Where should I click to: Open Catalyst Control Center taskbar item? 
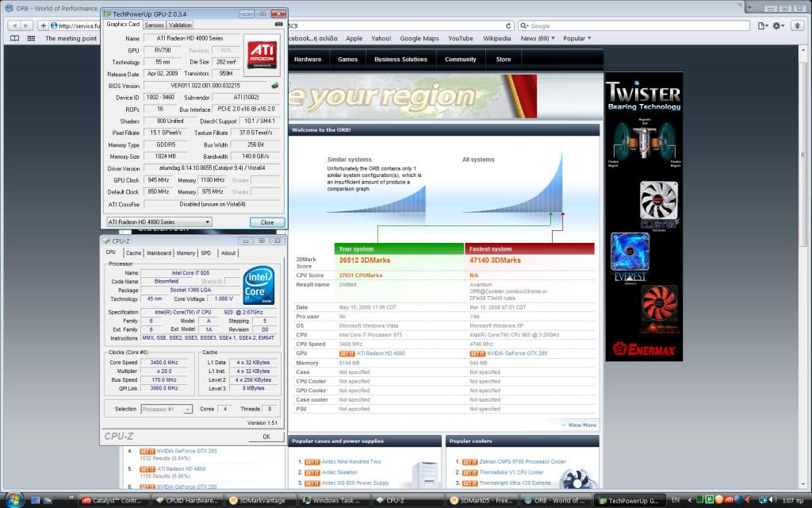coord(113,500)
